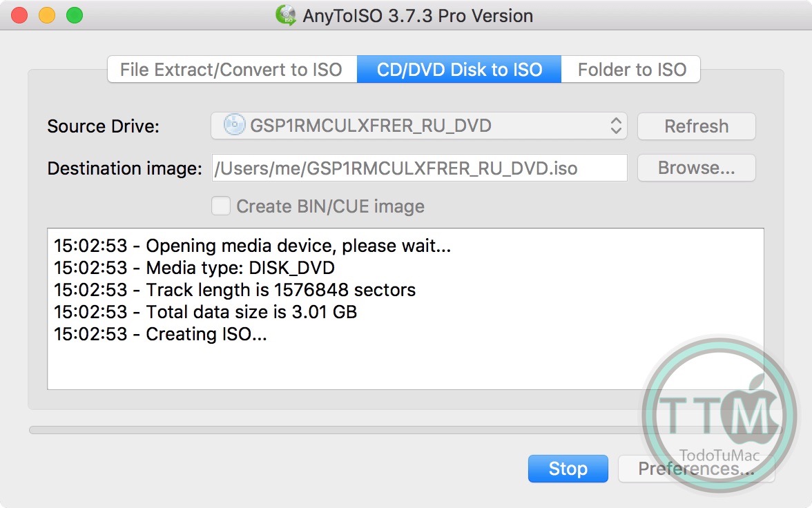Click the Destination image path field

click(x=419, y=168)
